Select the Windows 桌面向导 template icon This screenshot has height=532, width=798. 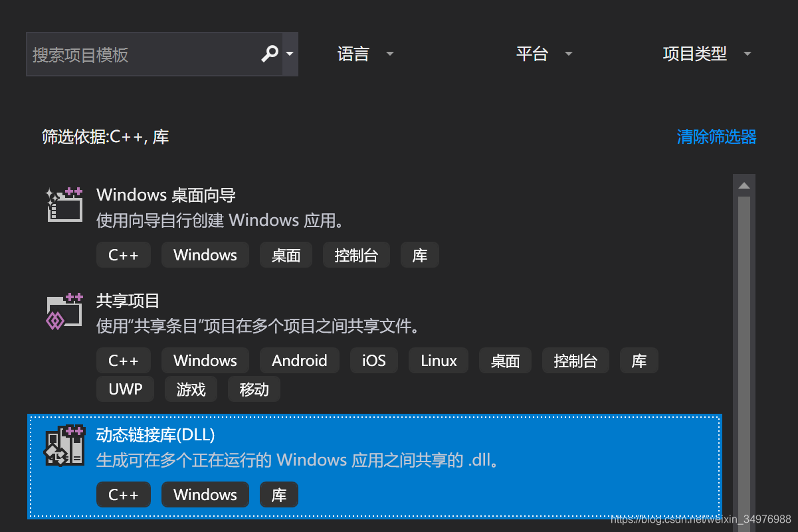pyautogui.click(x=64, y=205)
